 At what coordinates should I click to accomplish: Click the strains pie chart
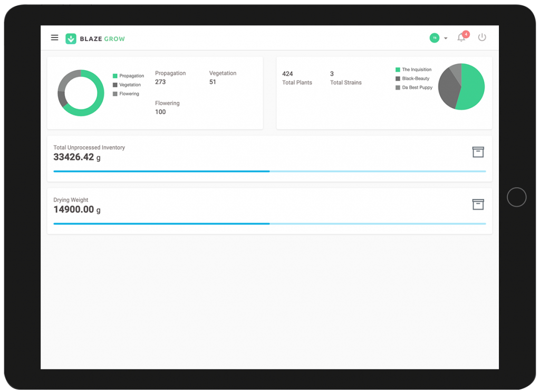click(461, 87)
